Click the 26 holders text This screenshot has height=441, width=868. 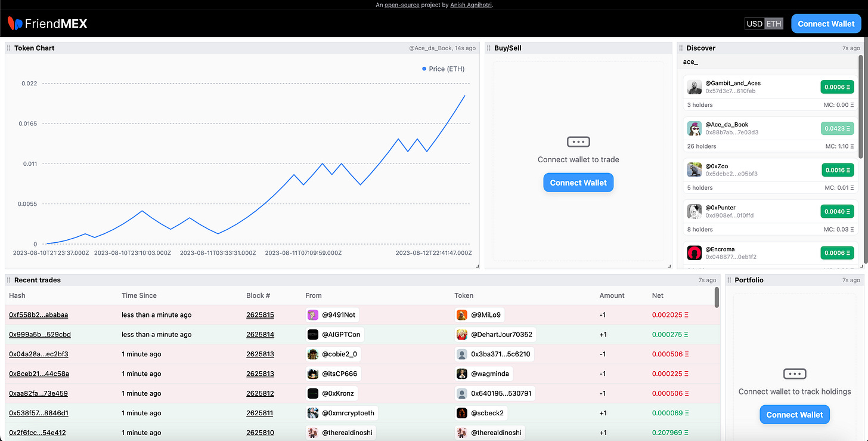(702, 146)
